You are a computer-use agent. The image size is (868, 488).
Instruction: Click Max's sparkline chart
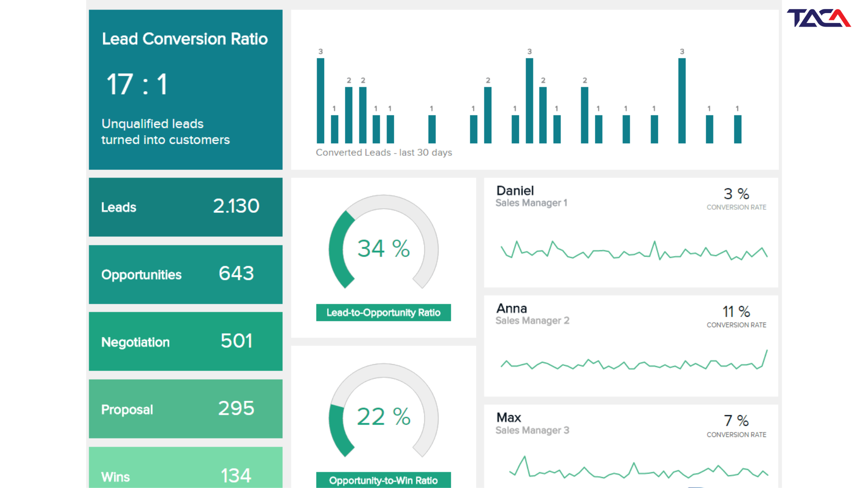click(638, 468)
